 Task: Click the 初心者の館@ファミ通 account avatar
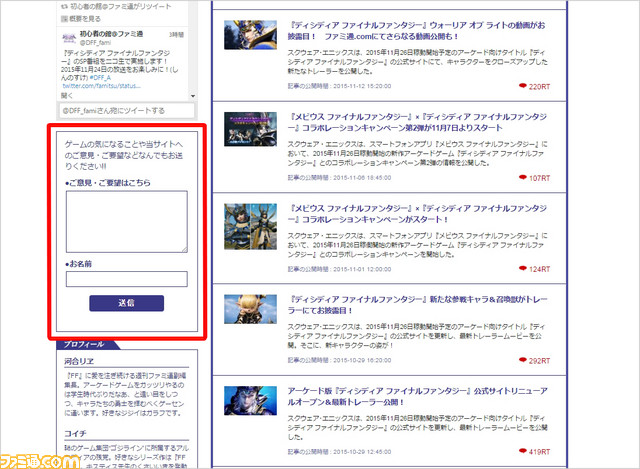pyautogui.click(x=69, y=38)
